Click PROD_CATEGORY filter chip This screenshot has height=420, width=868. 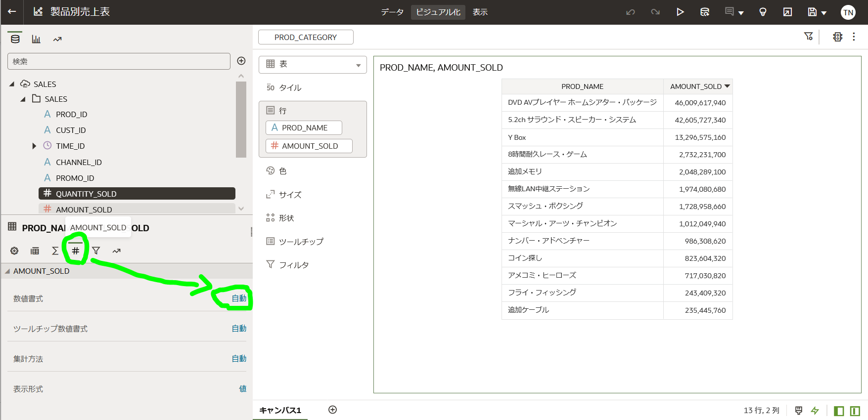click(306, 37)
